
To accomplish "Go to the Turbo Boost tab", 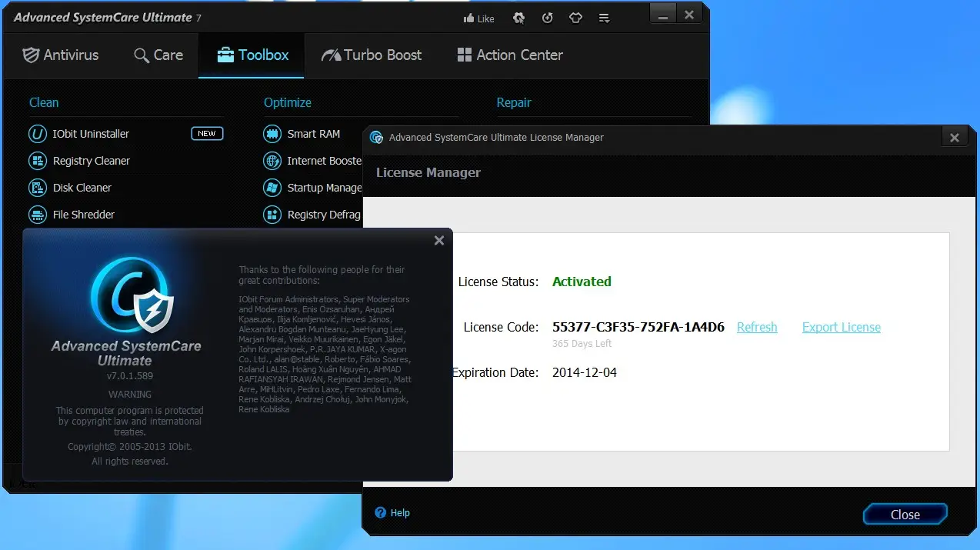I will [372, 55].
